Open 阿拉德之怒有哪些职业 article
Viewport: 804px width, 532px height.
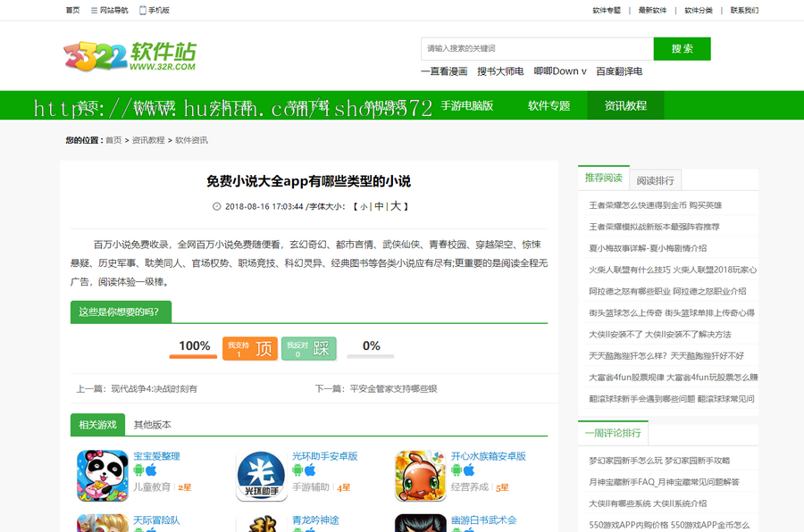tap(667, 292)
